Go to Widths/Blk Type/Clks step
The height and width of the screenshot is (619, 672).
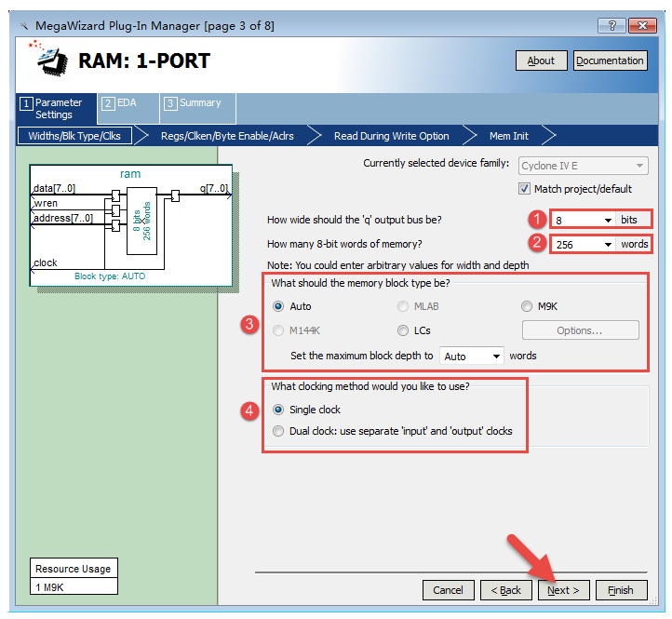(74, 136)
